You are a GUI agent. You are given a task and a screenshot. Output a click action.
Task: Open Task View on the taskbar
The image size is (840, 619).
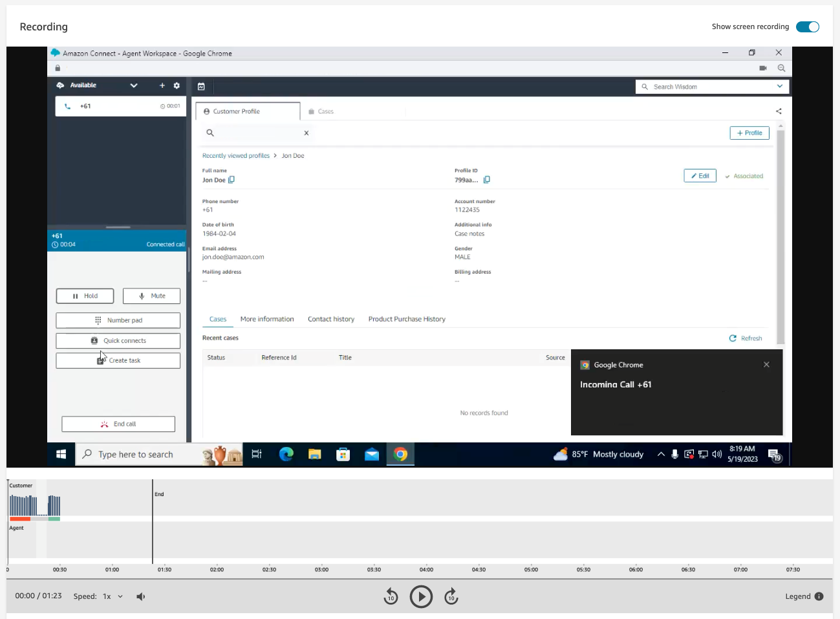click(x=257, y=455)
